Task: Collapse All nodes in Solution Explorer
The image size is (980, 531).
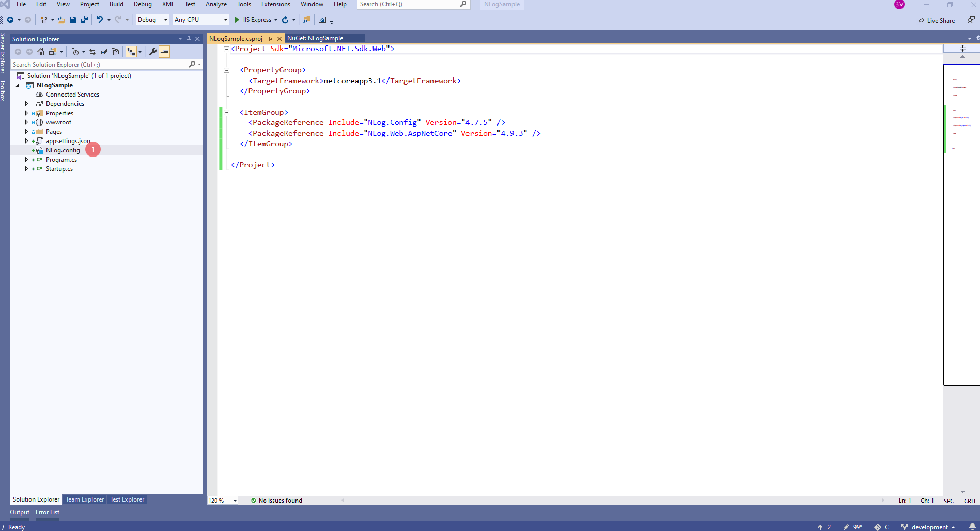Action: click(104, 52)
